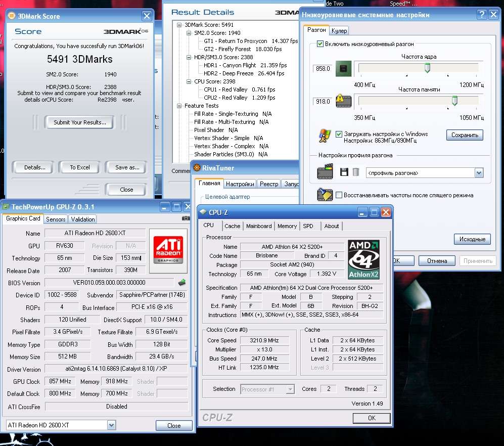Click the core clock chip icon
Viewport: 504px width, 446px height.
343,68
